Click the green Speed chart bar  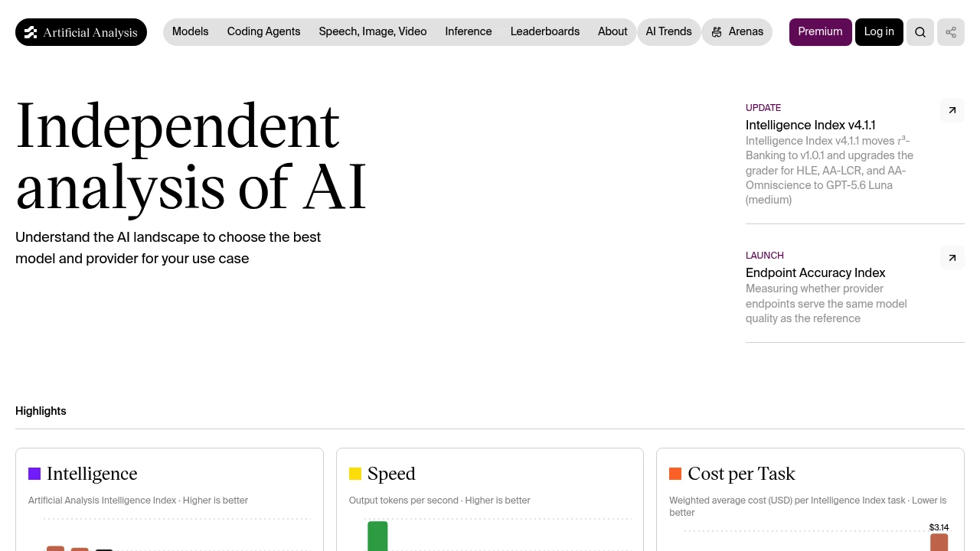coord(377,536)
